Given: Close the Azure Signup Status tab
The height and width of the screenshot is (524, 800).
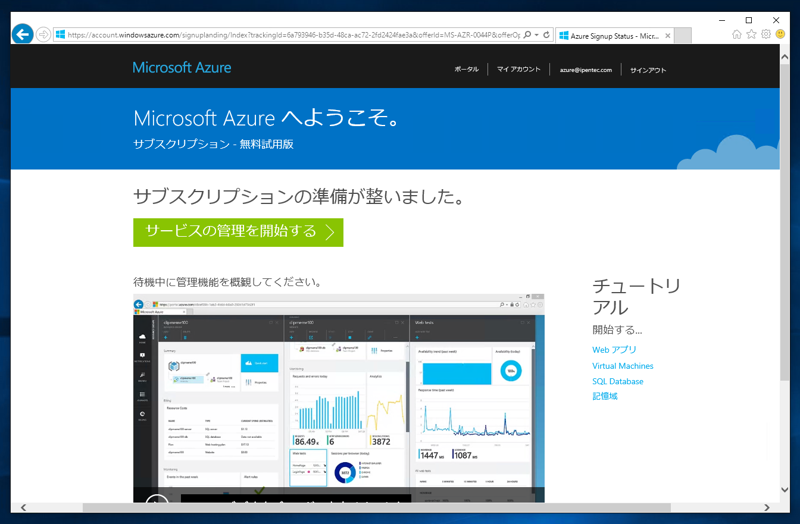Looking at the screenshot, I should (x=667, y=36).
